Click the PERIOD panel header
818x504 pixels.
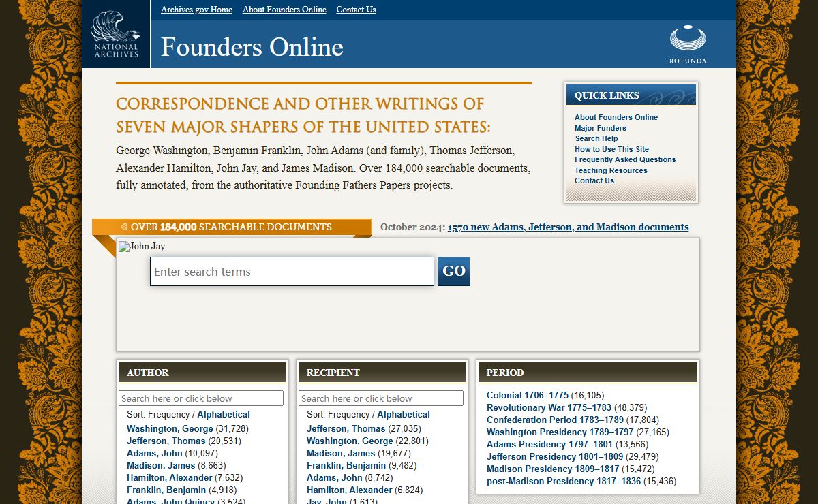tap(588, 373)
